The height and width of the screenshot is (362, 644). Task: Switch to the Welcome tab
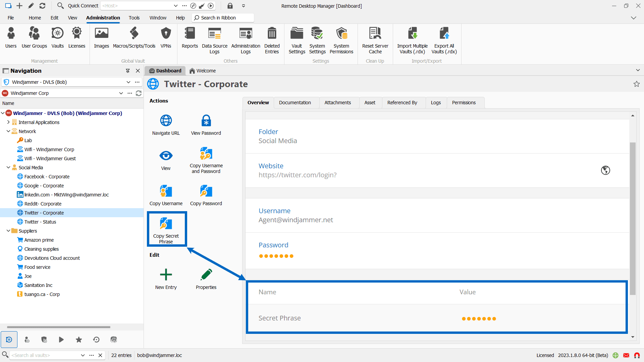pyautogui.click(x=203, y=71)
